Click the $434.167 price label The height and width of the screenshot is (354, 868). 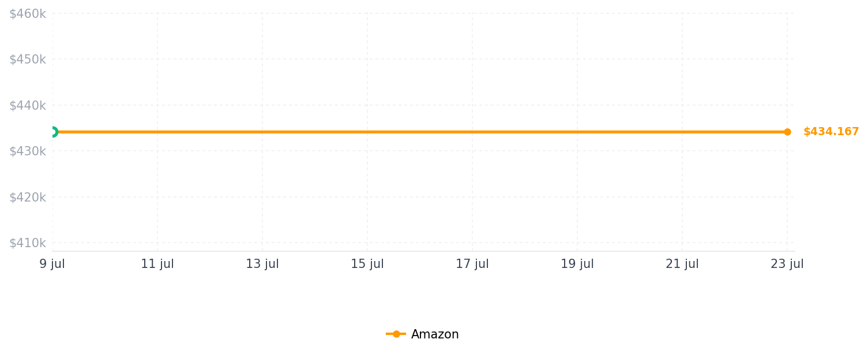831,132
